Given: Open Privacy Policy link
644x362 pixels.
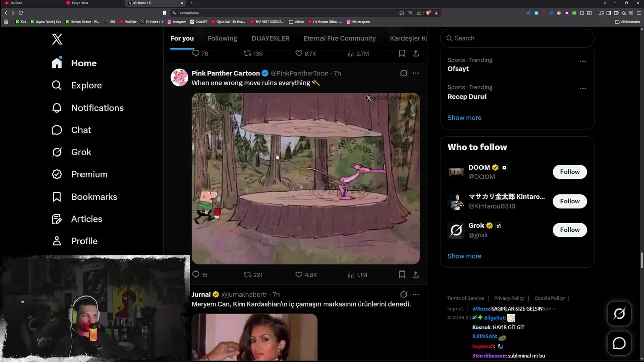Looking at the screenshot, I should click(509, 298).
